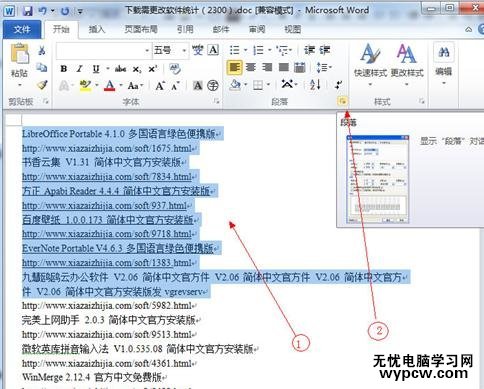Click the Cut scissors icon
The height and width of the screenshot is (389, 484).
[42, 51]
